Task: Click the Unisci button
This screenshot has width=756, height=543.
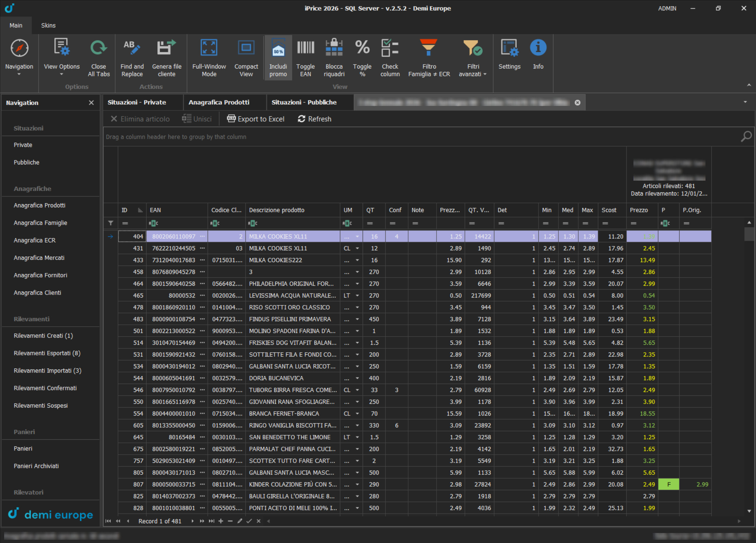Action: [x=197, y=119]
